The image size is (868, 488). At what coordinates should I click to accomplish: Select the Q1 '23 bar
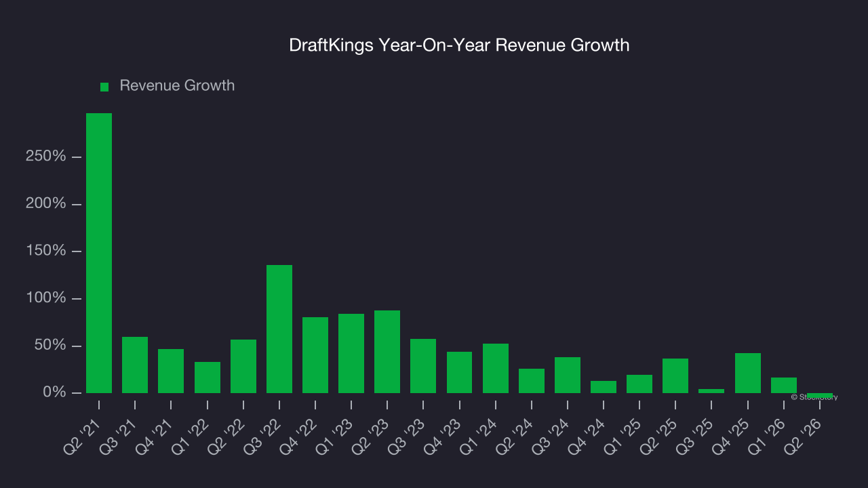[351, 353]
